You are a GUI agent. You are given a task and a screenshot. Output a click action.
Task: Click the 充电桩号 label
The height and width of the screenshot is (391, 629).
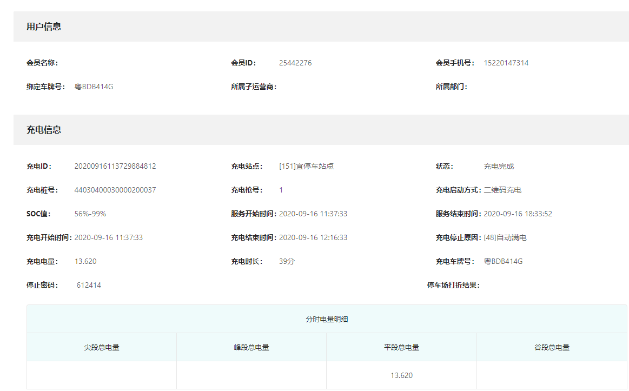[x=42, y=190]
